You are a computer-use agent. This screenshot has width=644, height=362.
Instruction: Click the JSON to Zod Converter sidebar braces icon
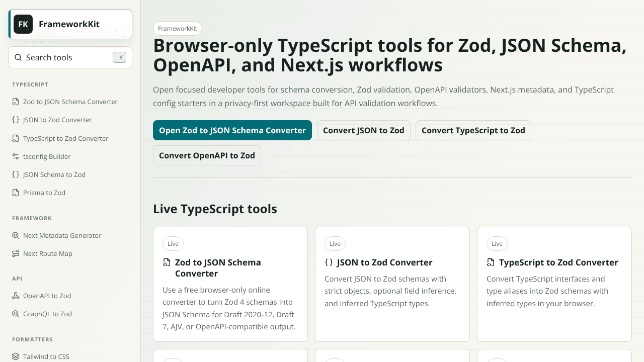point(16,120)
